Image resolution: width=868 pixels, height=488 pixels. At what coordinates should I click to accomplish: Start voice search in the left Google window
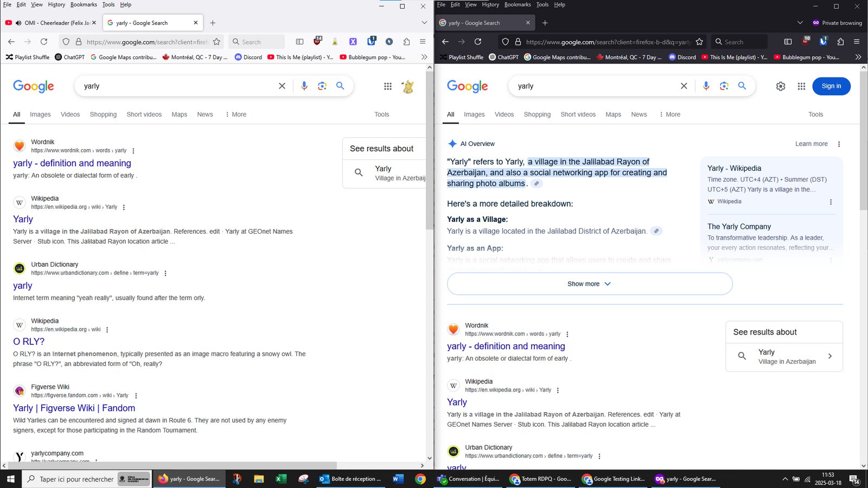pos(304,86)
